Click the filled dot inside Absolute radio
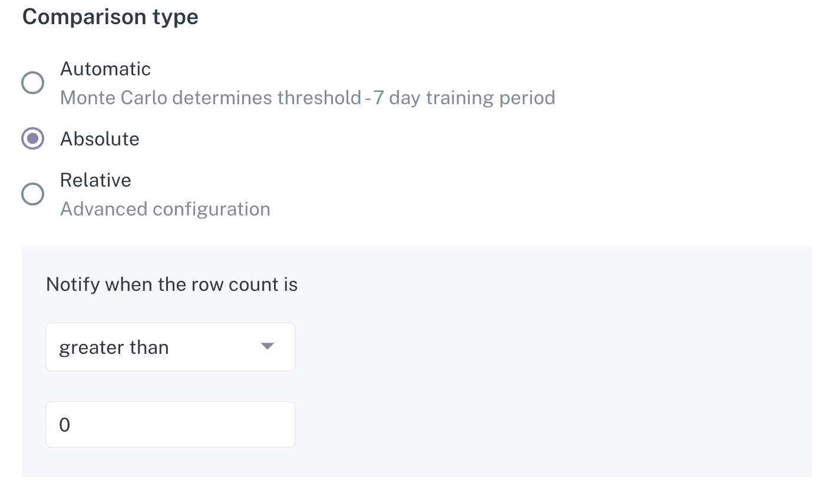This screenshot has height=504, width=832. (x=33, y=139)
